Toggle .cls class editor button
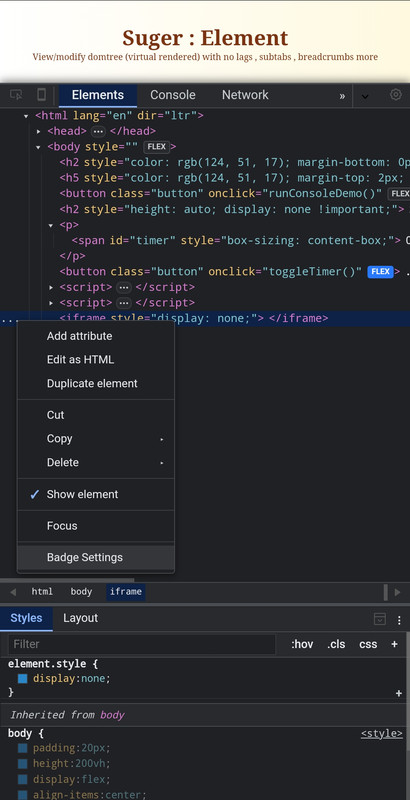This screenshot has height=800, width=410. tap(336, 644)
